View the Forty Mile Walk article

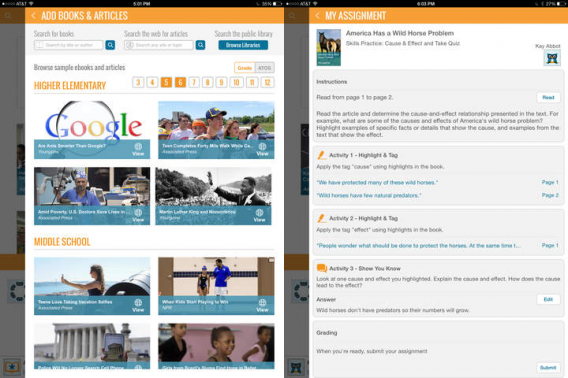[262, 149]
